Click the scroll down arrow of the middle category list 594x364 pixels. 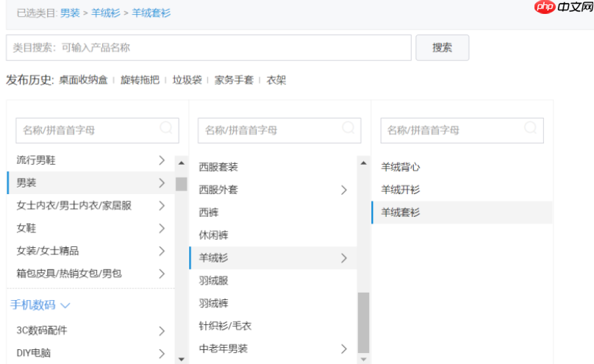(x=363, y=358)
